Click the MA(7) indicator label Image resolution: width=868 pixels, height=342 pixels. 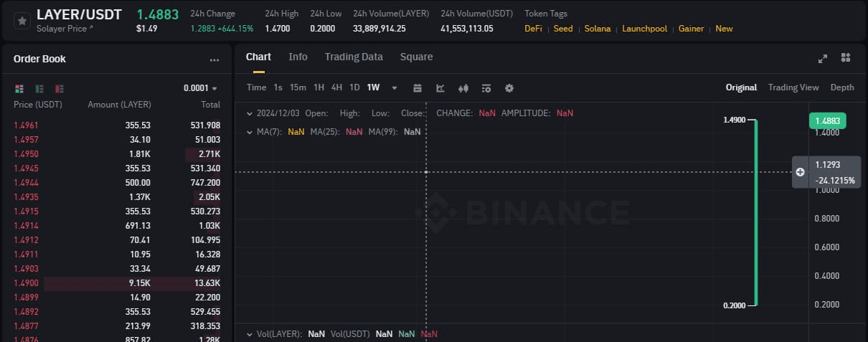pos(270,132)
